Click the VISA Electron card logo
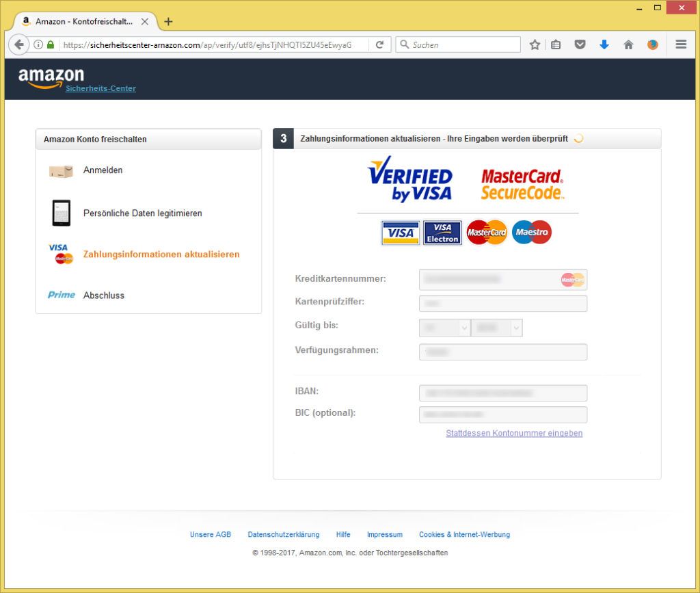This screenshot has width=700, height=593. tap(442, 233)
